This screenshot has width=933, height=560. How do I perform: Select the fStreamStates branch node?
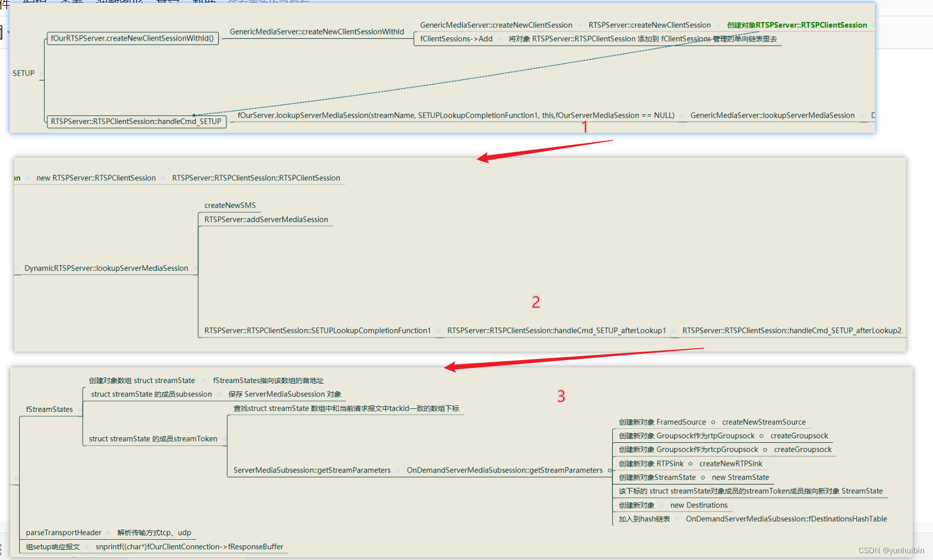[48, 409]
